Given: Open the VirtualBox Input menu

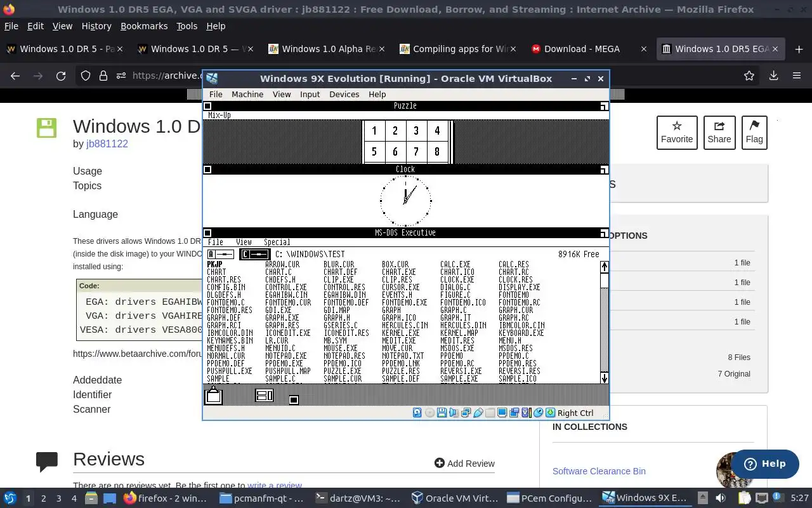Looking at the screenshot, I should 310,94.
